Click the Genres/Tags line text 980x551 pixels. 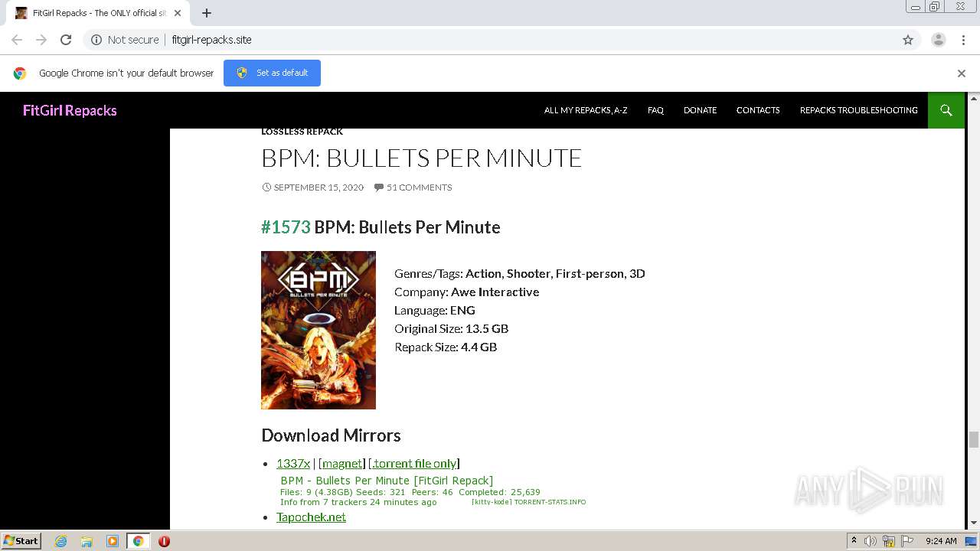pyautogui.click(x=520, y=273)
